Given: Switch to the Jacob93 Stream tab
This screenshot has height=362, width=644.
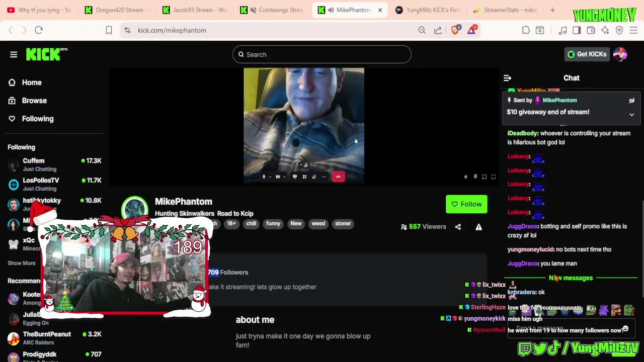Looking at the screenshot, I should [195, 10].
